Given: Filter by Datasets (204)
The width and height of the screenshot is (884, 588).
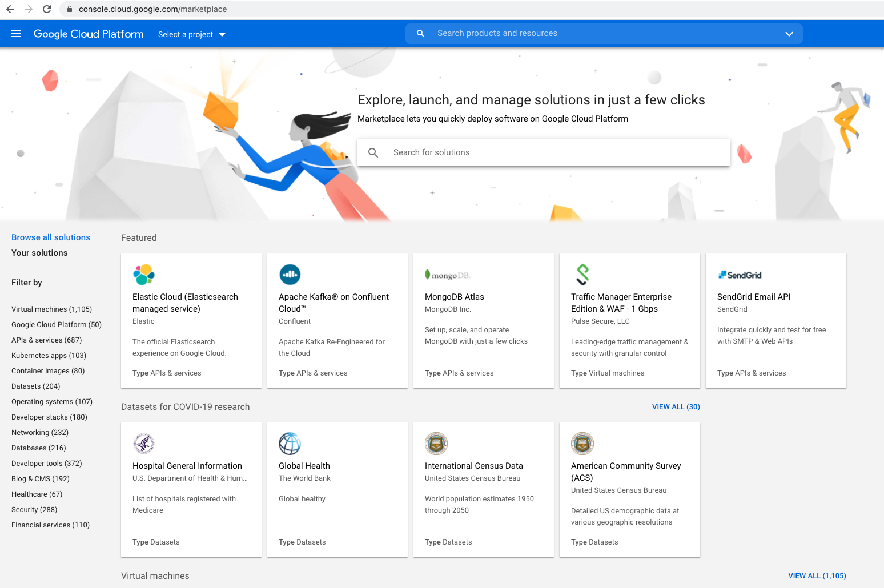Looking at the screenshot, I should tap(35, 386).
